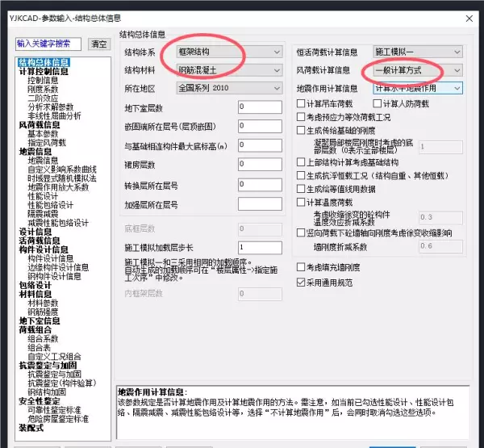Image resolution: width=484 pixels, height=448 pixels.
Task: Select 组合系数 tree item
Action: point(43,339)
